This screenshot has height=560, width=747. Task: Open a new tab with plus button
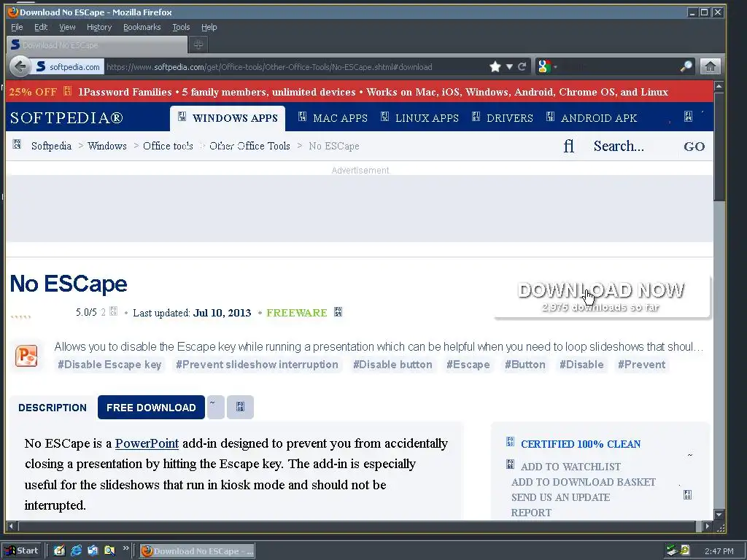coord(198,44)
